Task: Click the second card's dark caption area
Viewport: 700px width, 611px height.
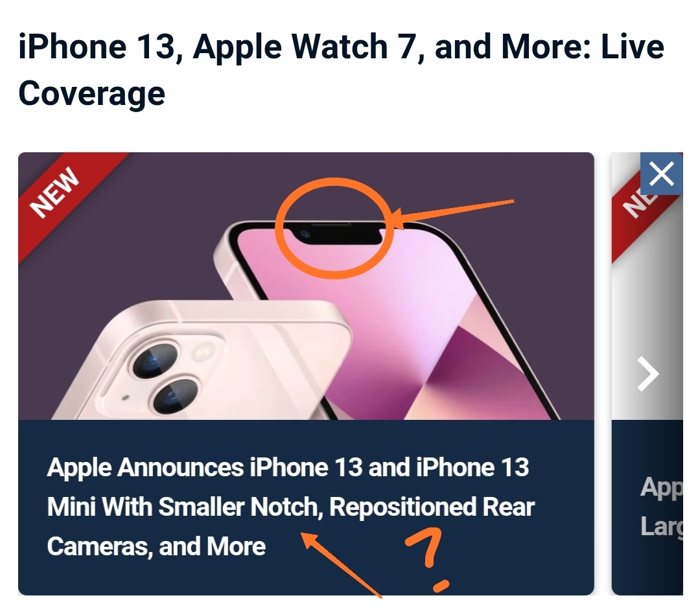Action: pyautogui.click(x=647, y=507)
